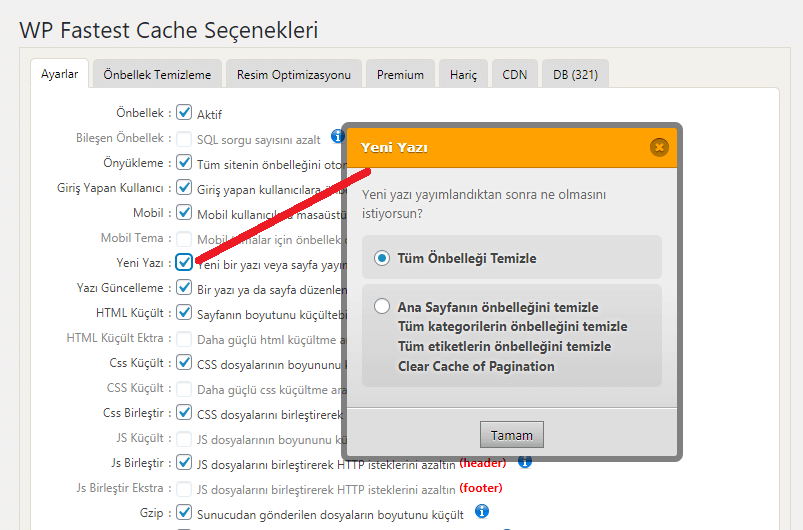Enable Js Birleştir Ekstra footer checkbox
Viewport: 803px width, 530px height.
click(x=184, y=488)
